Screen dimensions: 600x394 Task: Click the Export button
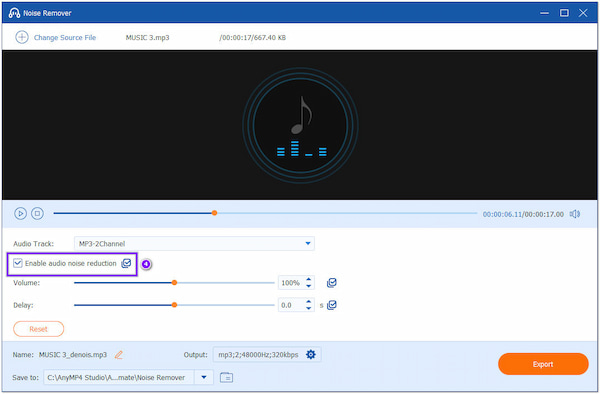tap(543, 364)
